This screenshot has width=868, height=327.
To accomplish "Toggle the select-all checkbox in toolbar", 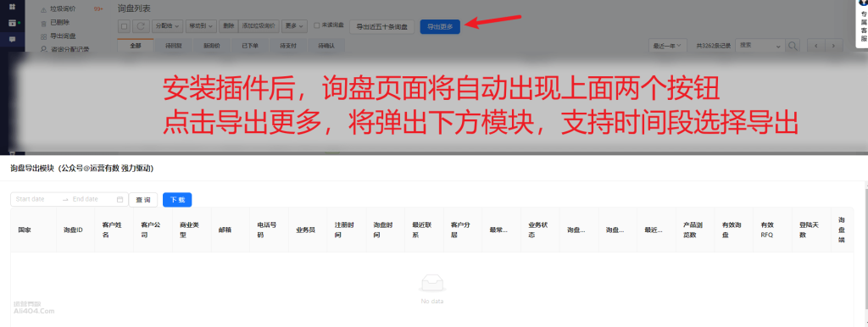I will pyautogui.click(x=125, y=26).
